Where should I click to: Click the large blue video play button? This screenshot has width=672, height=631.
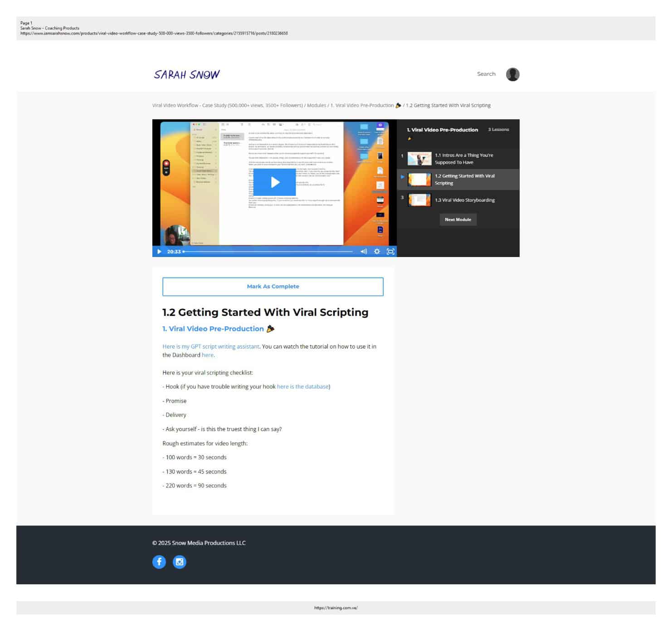tap(274, 182)
